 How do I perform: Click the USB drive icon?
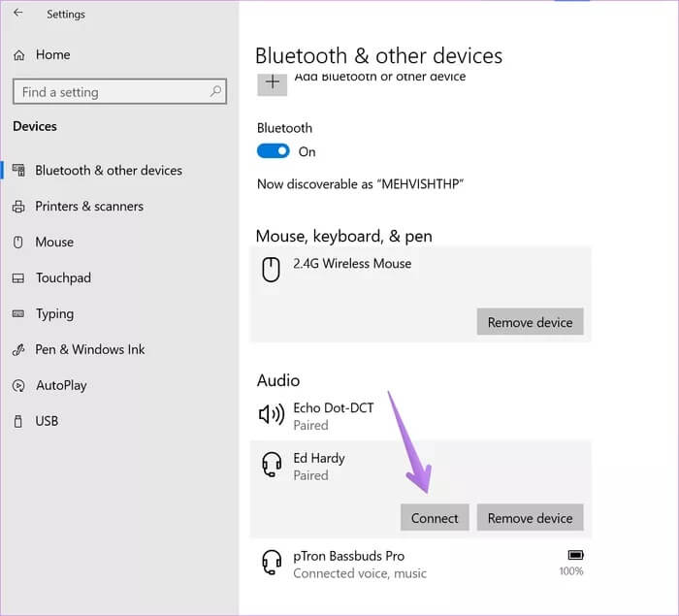click(x=18, y=421)
